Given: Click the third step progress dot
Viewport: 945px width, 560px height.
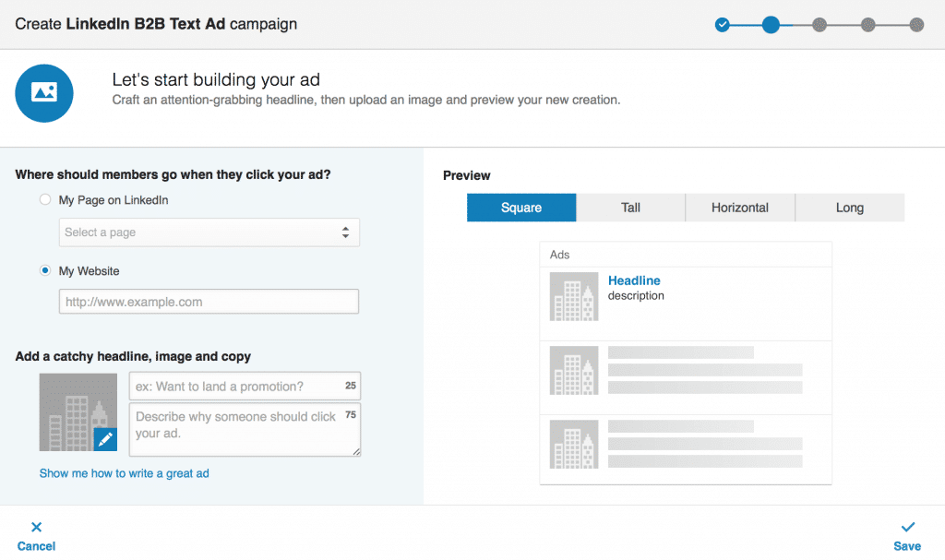Looking at the screenshot, I should click(x=819, y=25).
